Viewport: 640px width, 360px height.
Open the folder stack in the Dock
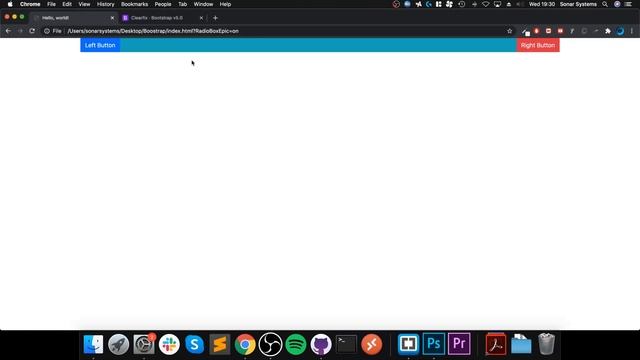tap(521, 344)
